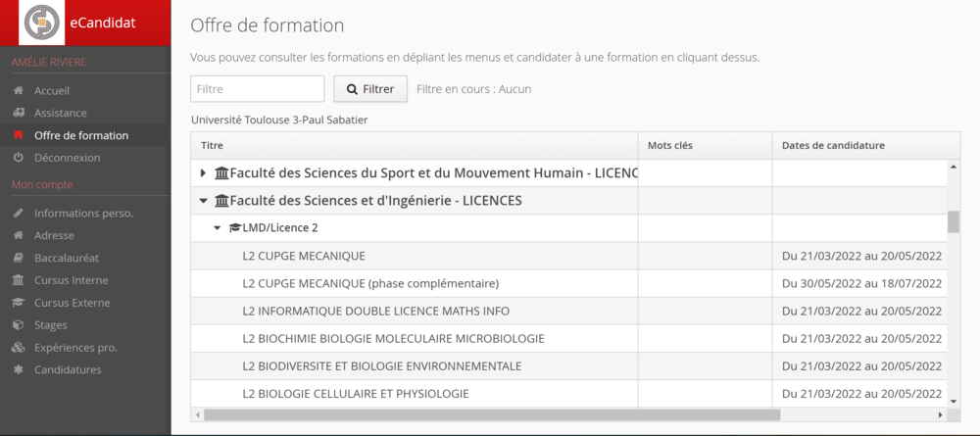980x436 pixels.
Task: Click the vertical scrollbar thumb
Action: [954, 221]
